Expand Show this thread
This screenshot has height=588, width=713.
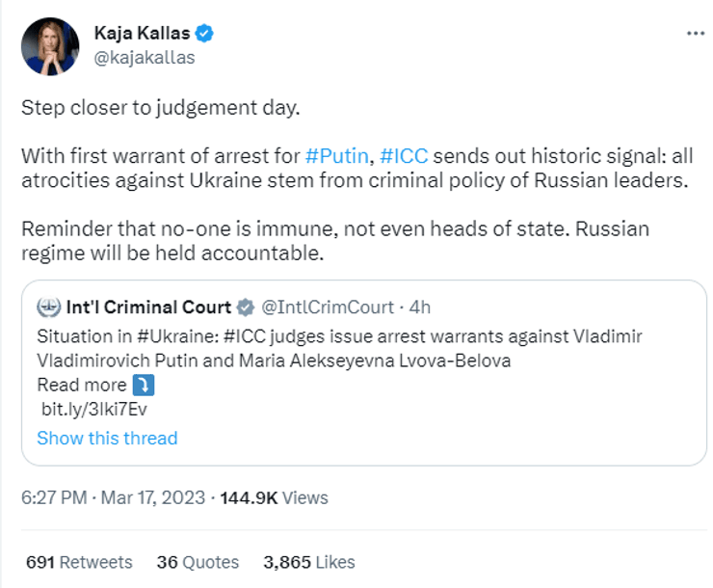point(107,438)
